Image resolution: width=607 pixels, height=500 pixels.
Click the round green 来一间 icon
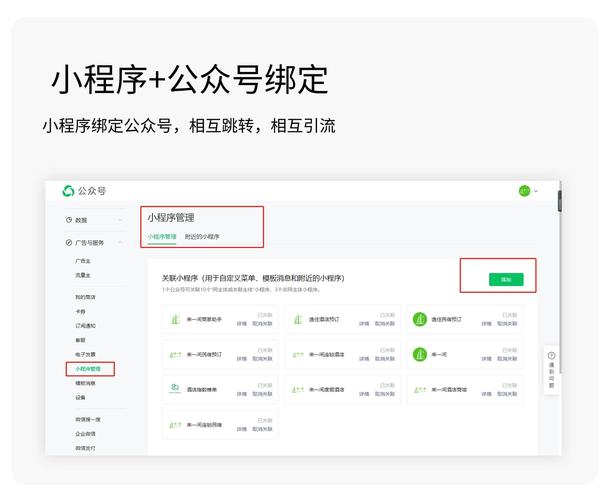tap(420, 354)
